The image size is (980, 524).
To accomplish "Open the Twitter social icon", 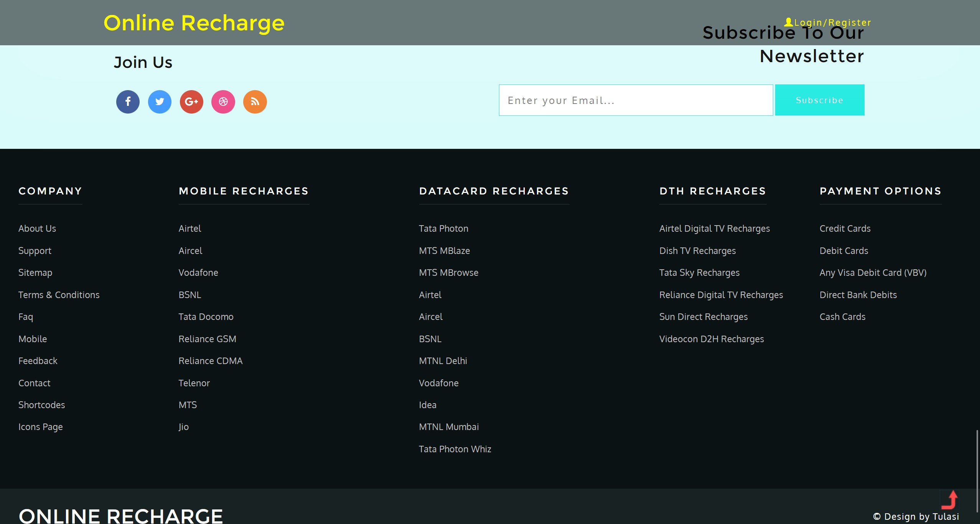I will (160, 102).
